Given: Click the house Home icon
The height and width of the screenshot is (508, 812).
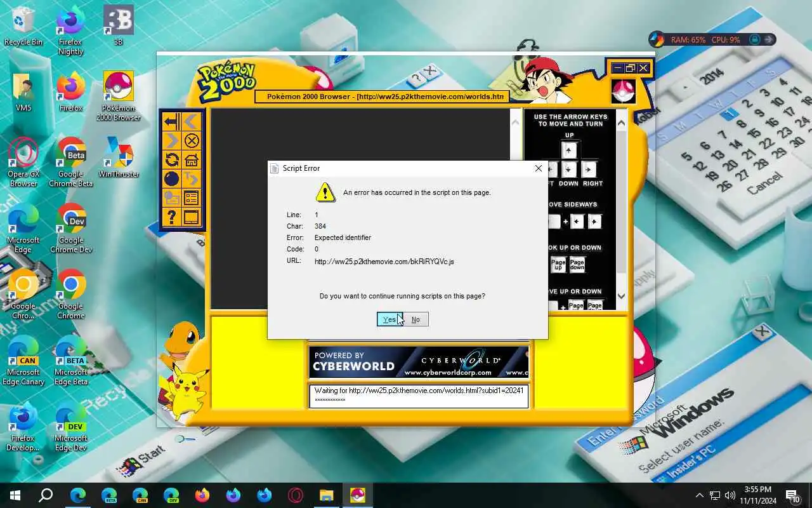Looking at the screenshot, I should coord(192,160).
